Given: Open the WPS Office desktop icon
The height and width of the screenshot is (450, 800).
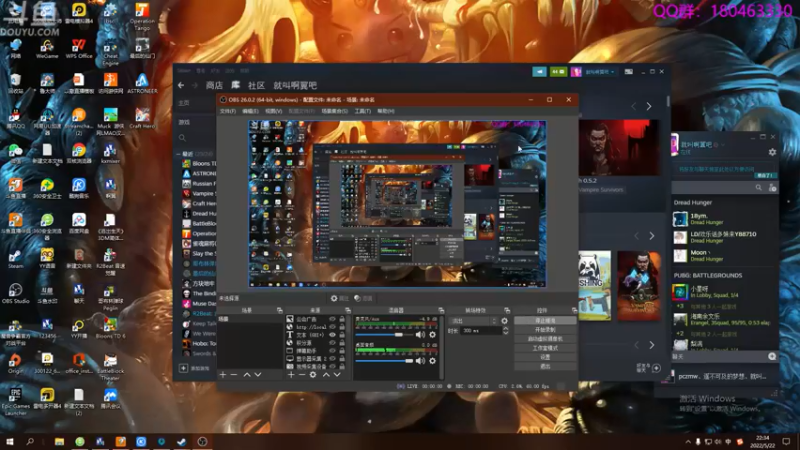Looking at the screenshot, I should click(x=79, y=49).
